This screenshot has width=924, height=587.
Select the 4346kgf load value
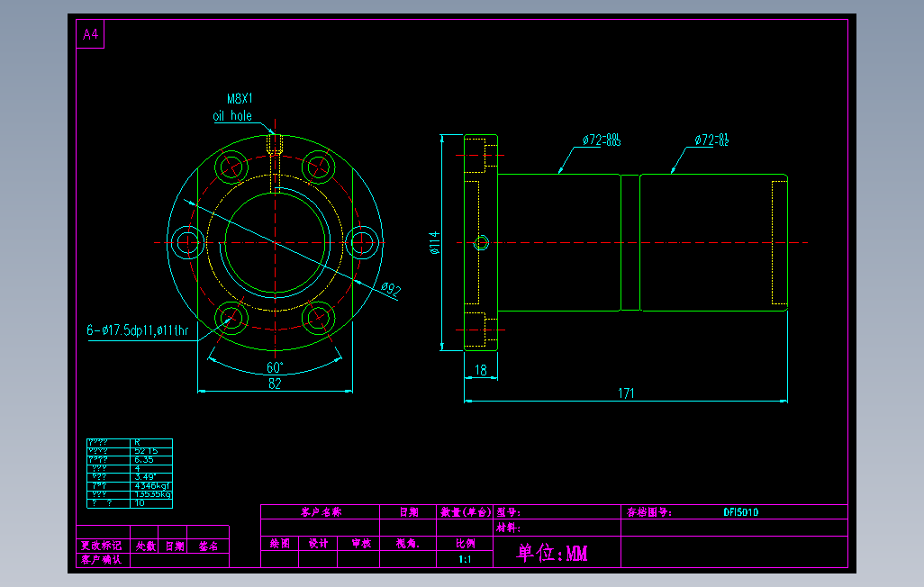pyautogui.click(x=152, y=485)
